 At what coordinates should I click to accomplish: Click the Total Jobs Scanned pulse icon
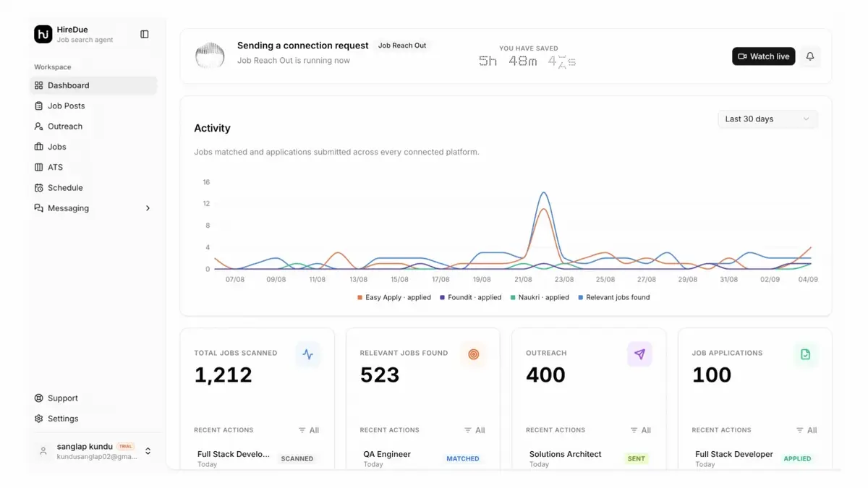coord(308,354)
